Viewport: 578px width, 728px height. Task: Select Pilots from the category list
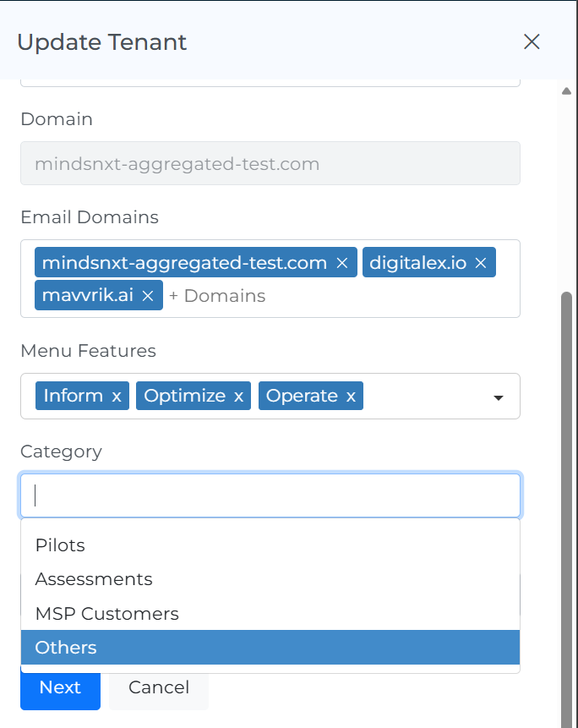click(60, 545)
